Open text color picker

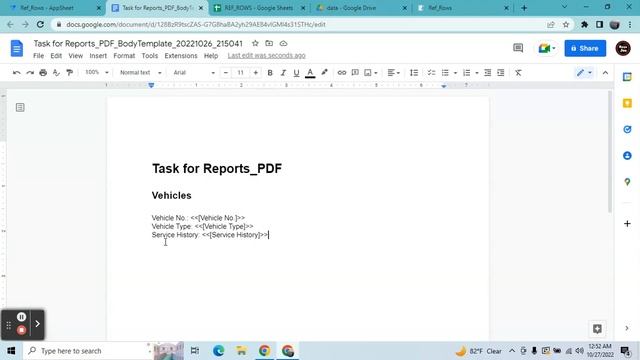[x=310, y=73]
